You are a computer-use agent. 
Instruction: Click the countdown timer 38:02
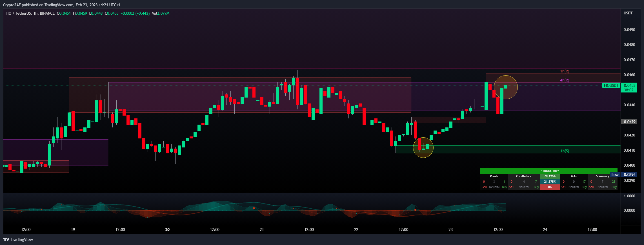[x=629, y=90]
